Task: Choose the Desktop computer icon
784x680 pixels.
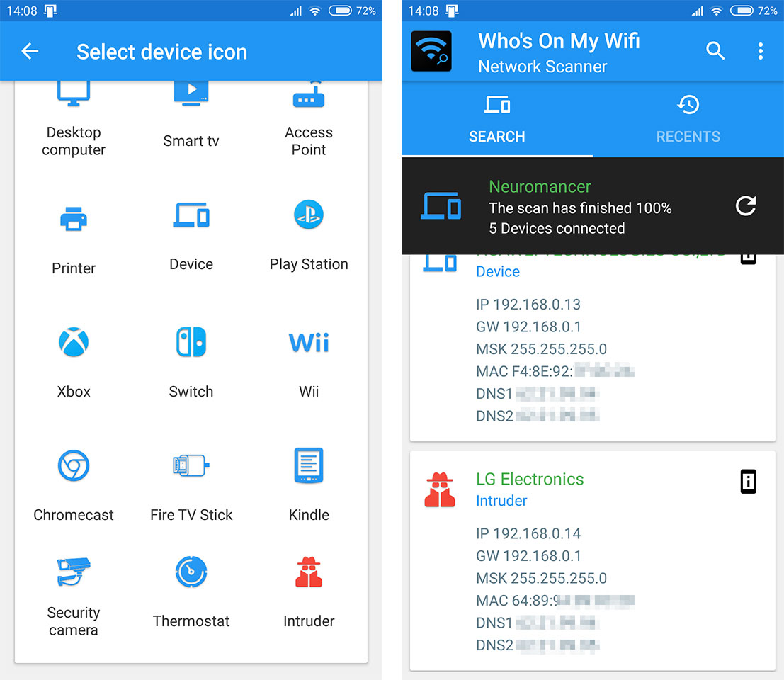Action: coord(74,93)
